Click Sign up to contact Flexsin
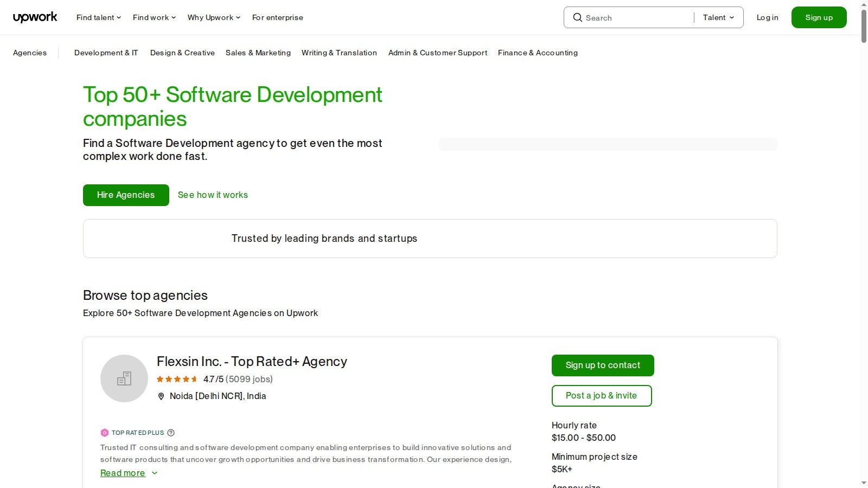The image size is (868, 488). [602, 365]
